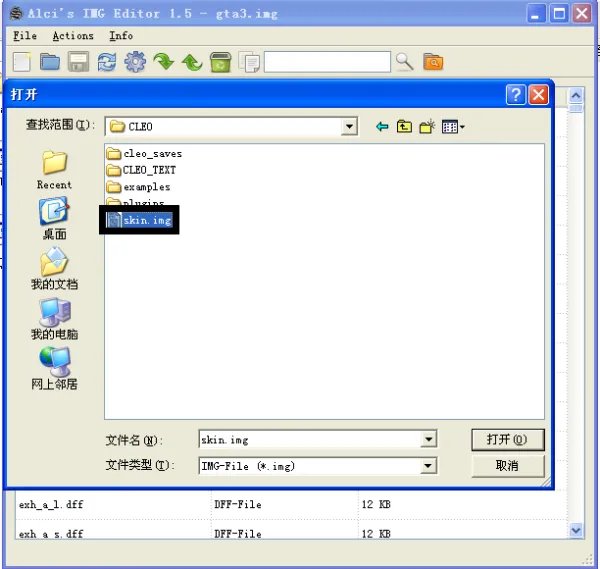This screenshot has width=600, height=569.
Task: Click inside the toolbar search text field
Action: point(328,62)
